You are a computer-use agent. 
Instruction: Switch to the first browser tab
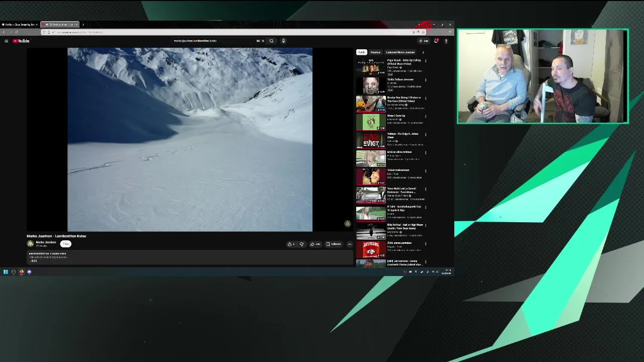(19, 24)
